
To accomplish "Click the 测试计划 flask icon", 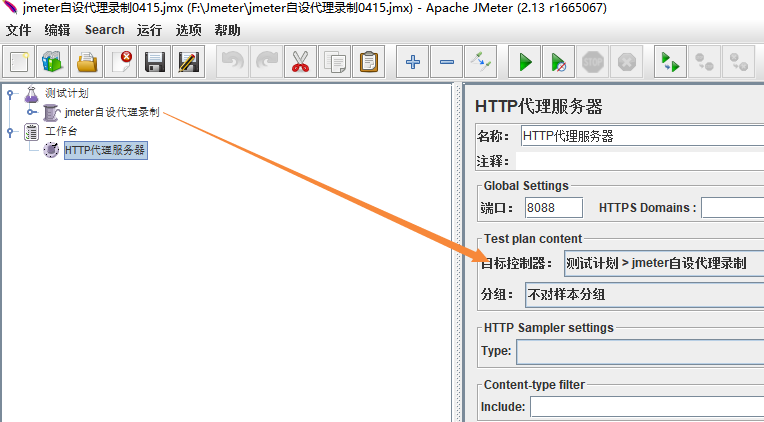I will [31, 94].
